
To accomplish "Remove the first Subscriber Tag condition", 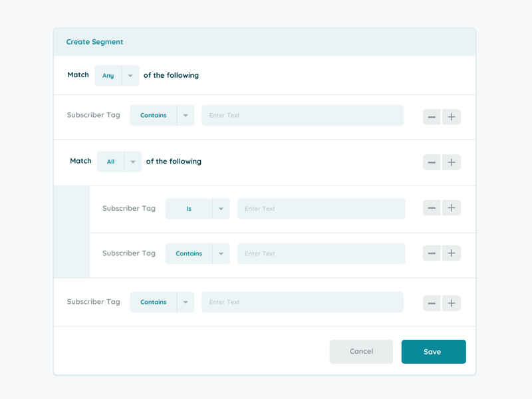I will pos(432,116).
